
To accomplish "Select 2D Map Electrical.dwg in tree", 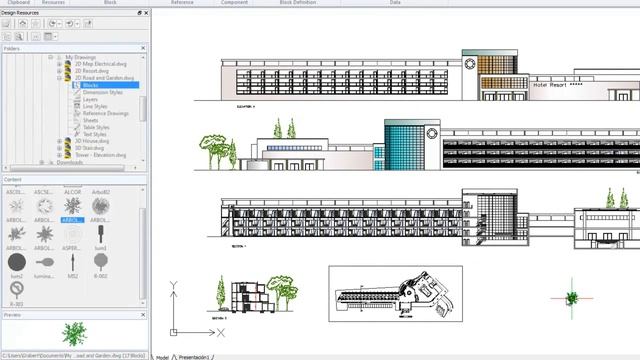I will 100,64.
